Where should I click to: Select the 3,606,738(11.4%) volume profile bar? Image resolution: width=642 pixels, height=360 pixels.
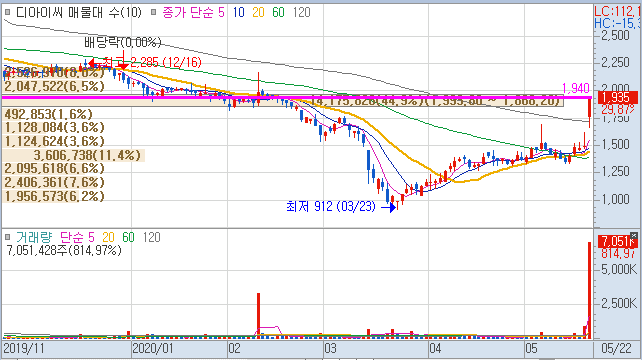[74, 155]
